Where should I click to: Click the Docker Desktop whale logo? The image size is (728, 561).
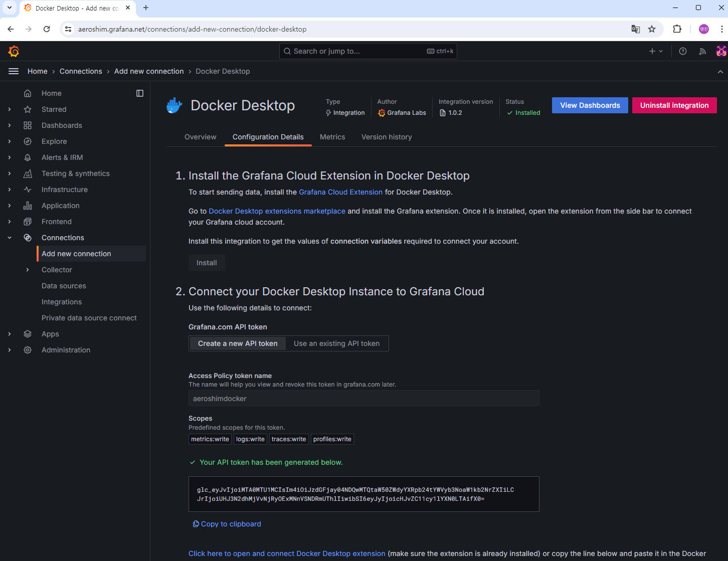point(174,105)
